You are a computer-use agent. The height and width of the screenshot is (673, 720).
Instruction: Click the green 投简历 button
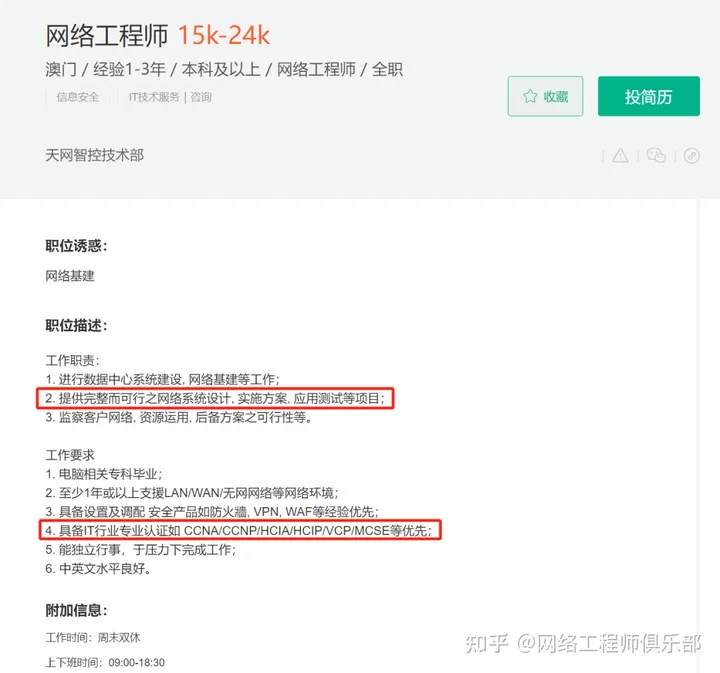648,96
